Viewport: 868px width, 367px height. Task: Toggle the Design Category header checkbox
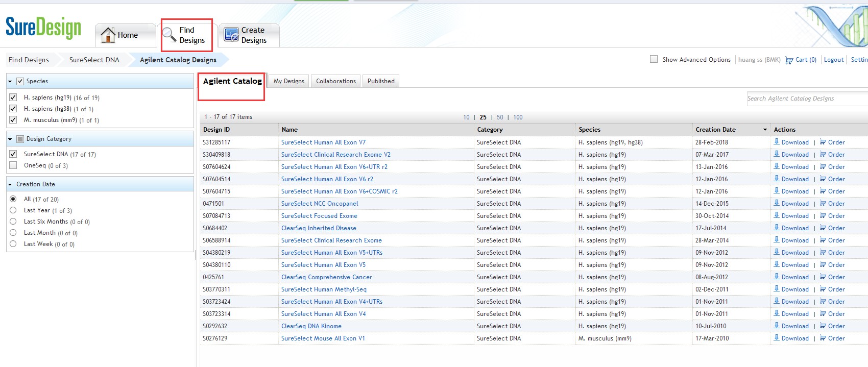tap(20, 139)
